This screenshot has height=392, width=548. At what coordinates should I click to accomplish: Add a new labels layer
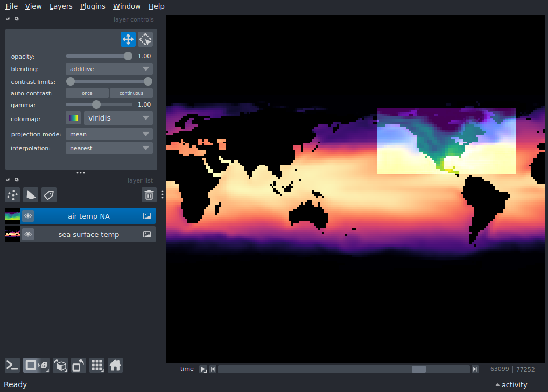pos(49,195)
